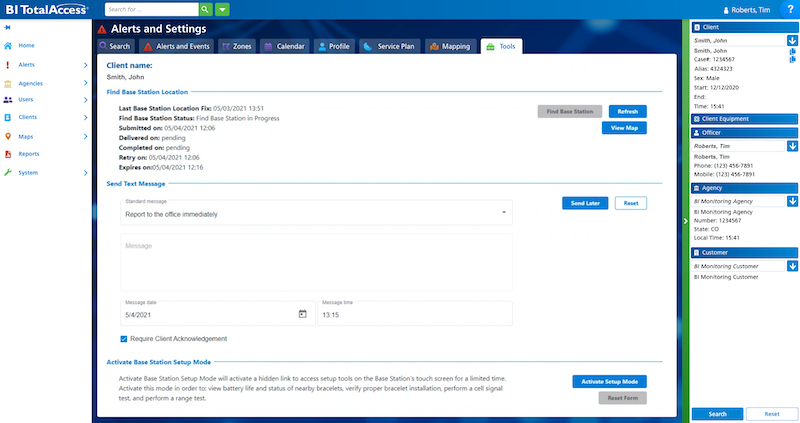This screenshot has width=800, height=423.
Task: Click the View Map button
Action: (624, 128)
